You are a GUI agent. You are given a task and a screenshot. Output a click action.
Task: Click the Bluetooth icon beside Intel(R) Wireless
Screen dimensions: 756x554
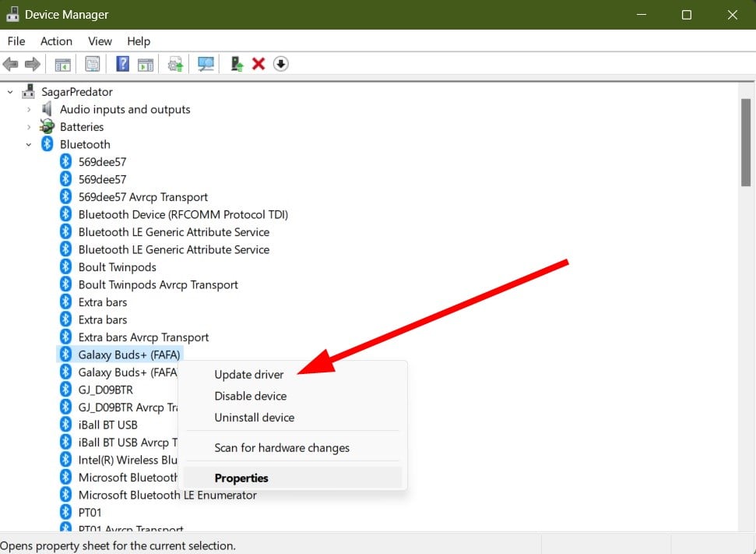click(x=65, y=460)
